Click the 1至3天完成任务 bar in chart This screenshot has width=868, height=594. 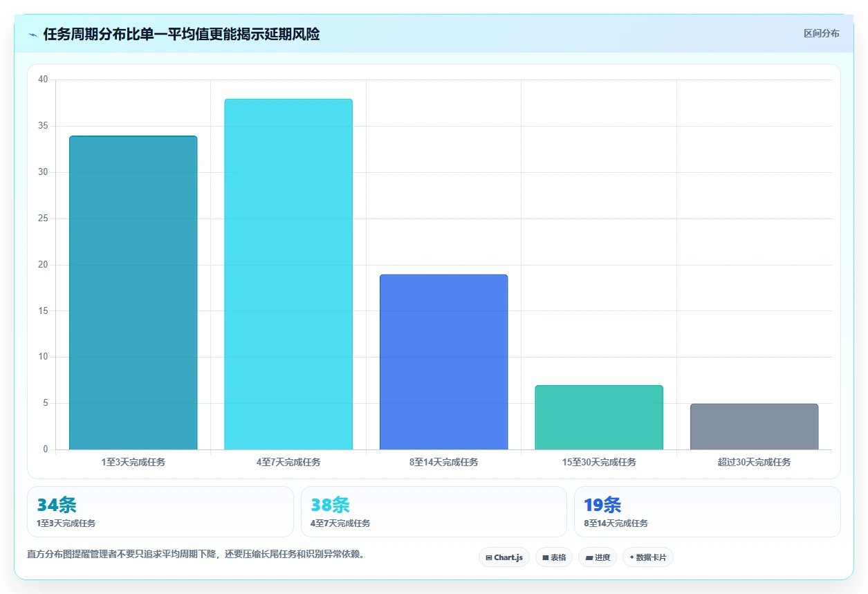pos(133,293)
